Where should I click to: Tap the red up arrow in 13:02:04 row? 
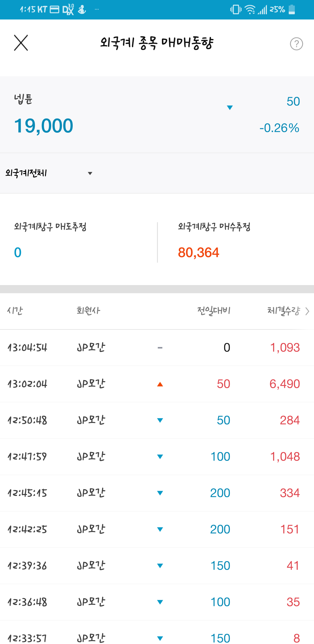point(160,384)
